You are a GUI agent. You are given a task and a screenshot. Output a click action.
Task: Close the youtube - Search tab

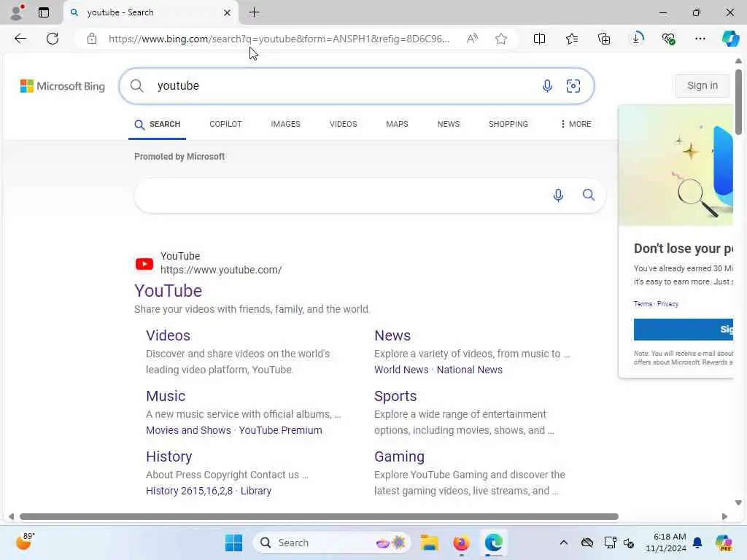pos(228,13)
